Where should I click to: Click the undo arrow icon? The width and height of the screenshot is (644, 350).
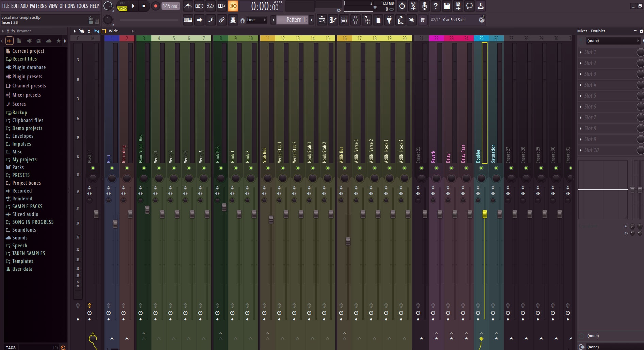click(401, 6)
